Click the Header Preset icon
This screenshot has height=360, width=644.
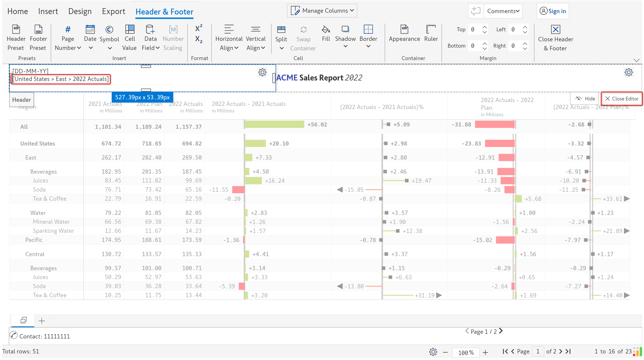pos(16,30)
